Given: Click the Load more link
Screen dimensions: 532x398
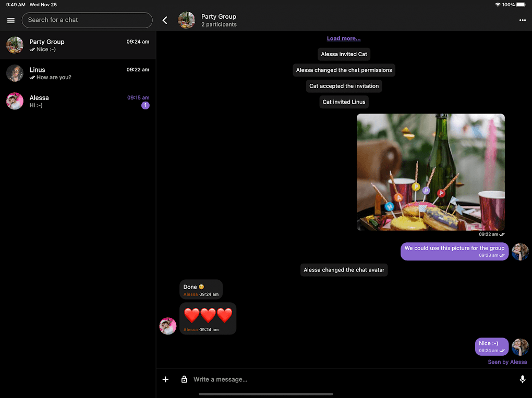Looking at the screenshot, I should (x=343, y=38).
